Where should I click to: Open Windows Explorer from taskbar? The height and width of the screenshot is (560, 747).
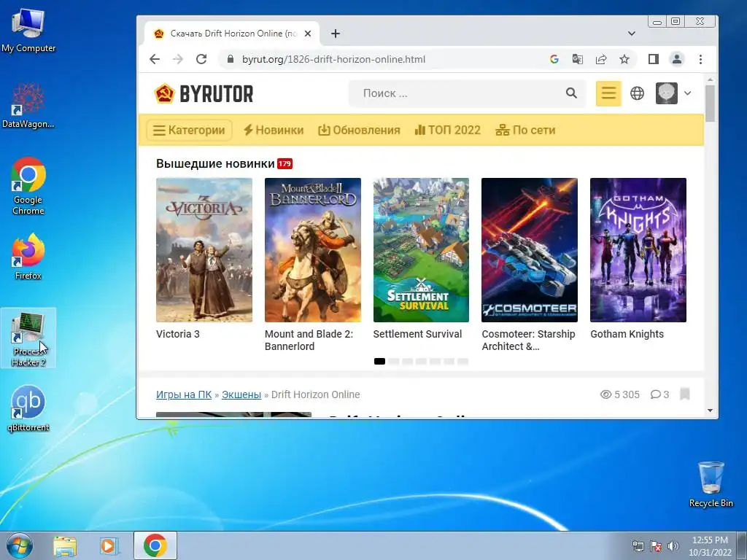pyautogui.click(x=65, y=545)
